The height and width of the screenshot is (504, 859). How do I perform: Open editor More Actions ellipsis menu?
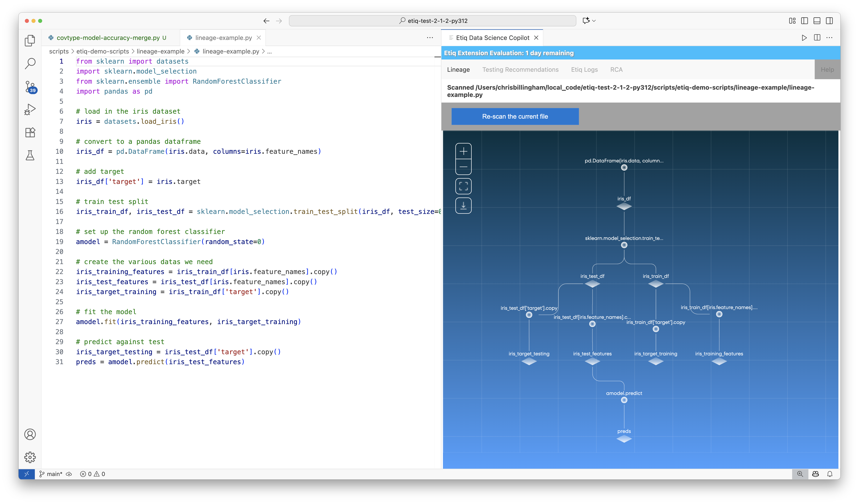pyautogui.click(x=430, y=38)
